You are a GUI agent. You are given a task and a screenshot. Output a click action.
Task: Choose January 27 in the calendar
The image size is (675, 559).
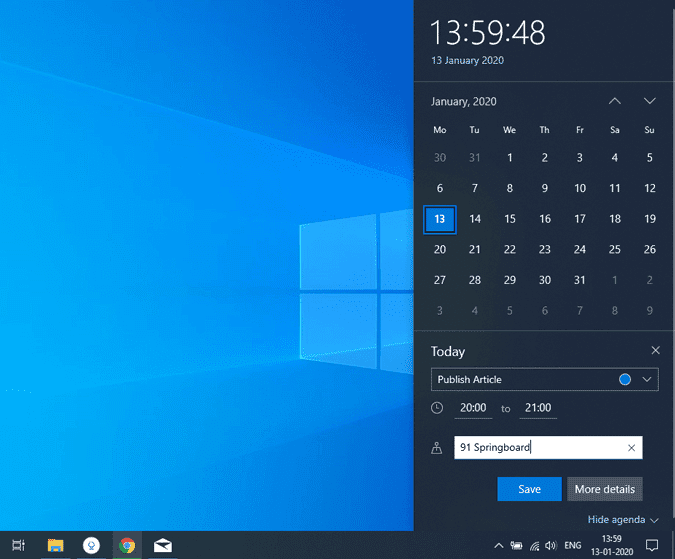[x=440, y=280]
